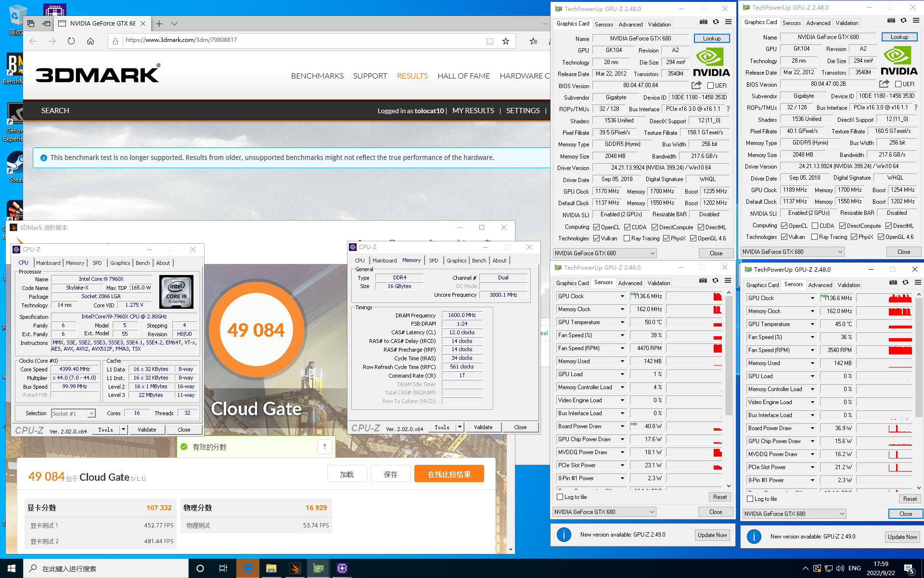Open Windows Start menu
This screenshot has height=578, width=924.
coord(12,568)
